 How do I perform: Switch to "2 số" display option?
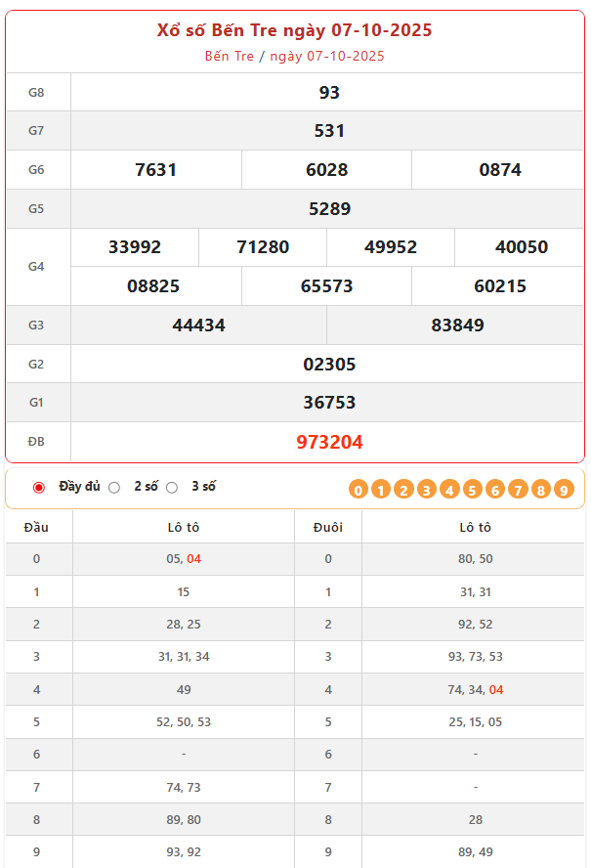[114, 487]
